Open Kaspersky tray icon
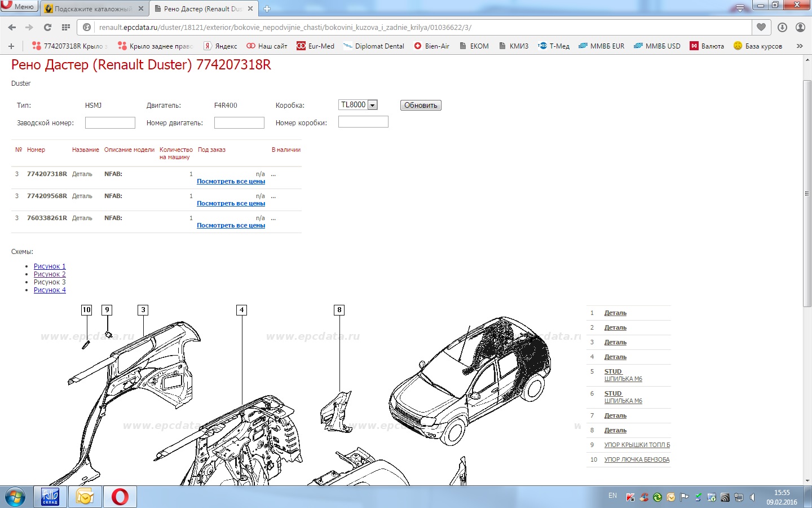The image size is (812, 508). (630, 497)
